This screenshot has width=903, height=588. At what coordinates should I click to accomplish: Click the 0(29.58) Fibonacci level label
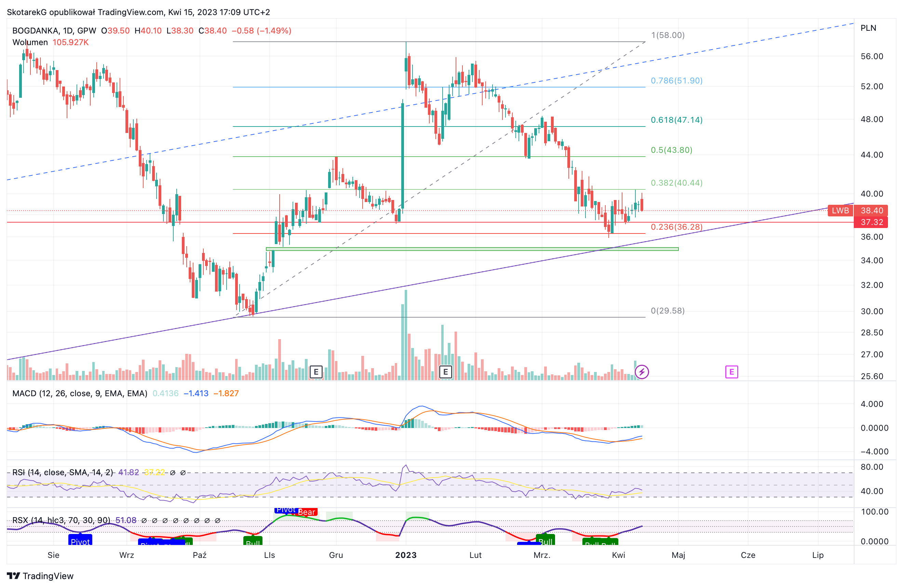tap(668, 310)
